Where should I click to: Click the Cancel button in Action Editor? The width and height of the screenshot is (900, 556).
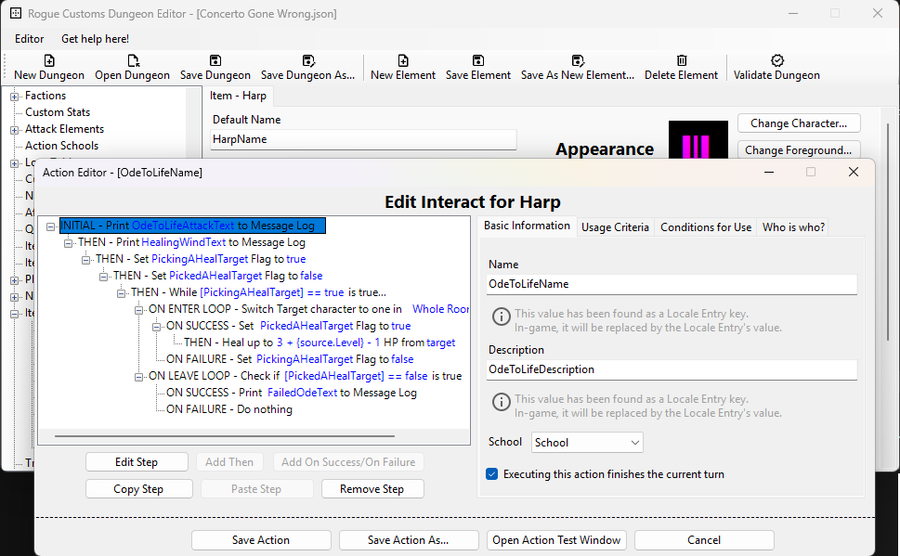704,540
